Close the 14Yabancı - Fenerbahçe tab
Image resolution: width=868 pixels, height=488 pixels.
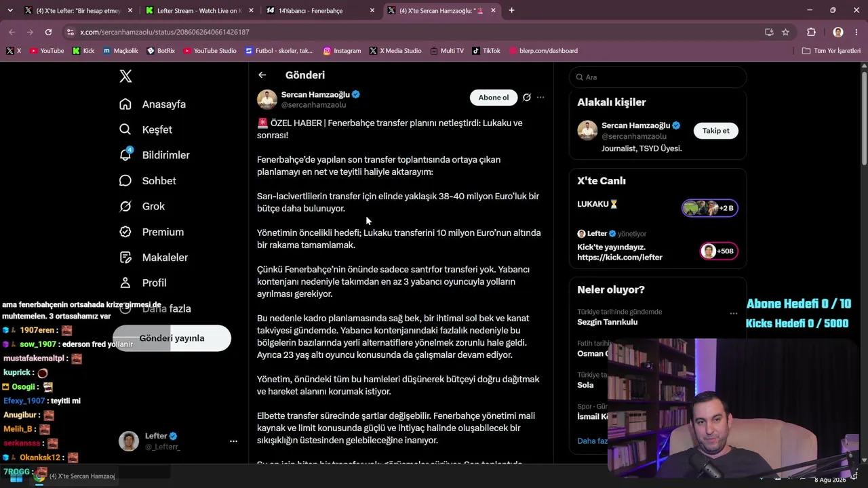coord(372,10)
